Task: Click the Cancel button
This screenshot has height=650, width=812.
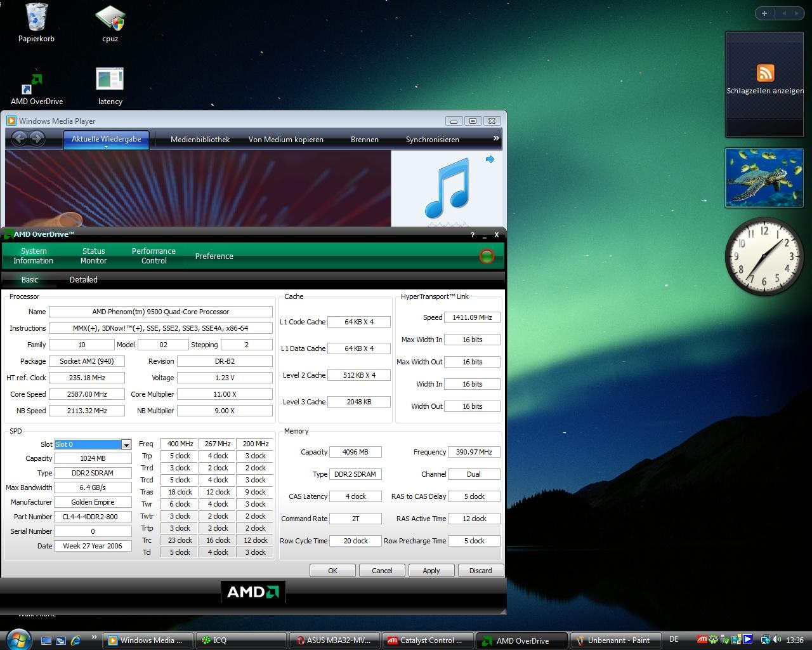Action: tap(382, 570)
